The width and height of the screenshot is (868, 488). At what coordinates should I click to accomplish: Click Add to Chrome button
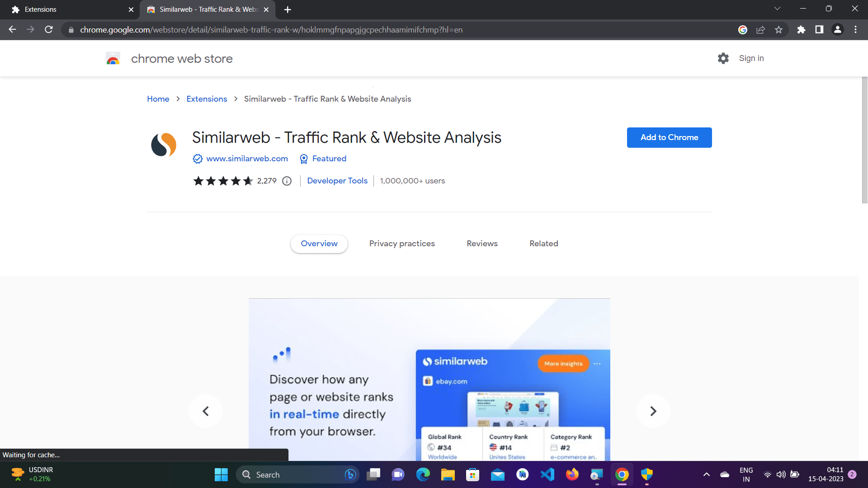(x=669, y=137)
